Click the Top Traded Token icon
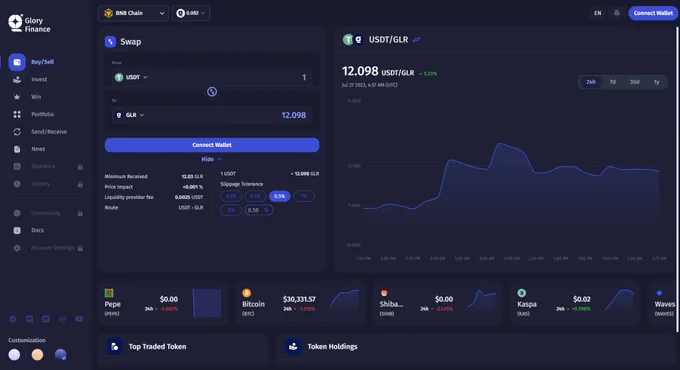Screen dimensions: 680x370 pyautogui.click(x=114, y=347)
